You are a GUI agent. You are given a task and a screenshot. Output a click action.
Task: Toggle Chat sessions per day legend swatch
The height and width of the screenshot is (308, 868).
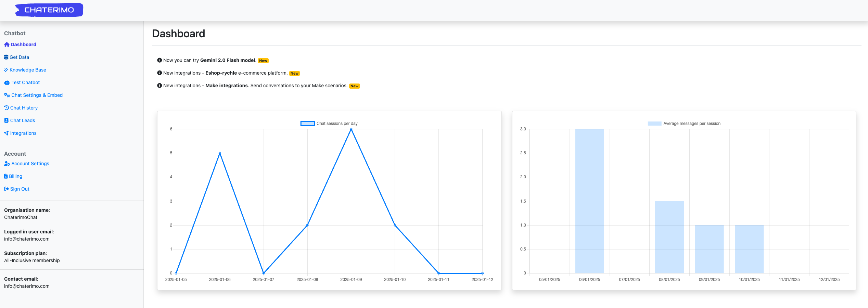click(308, 124)
